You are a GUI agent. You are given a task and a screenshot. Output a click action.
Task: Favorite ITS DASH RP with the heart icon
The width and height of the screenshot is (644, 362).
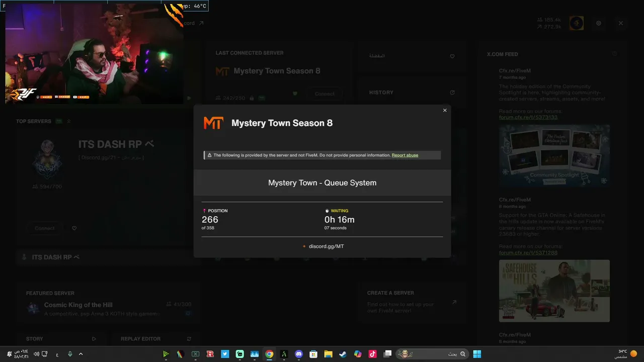[74, 228]
